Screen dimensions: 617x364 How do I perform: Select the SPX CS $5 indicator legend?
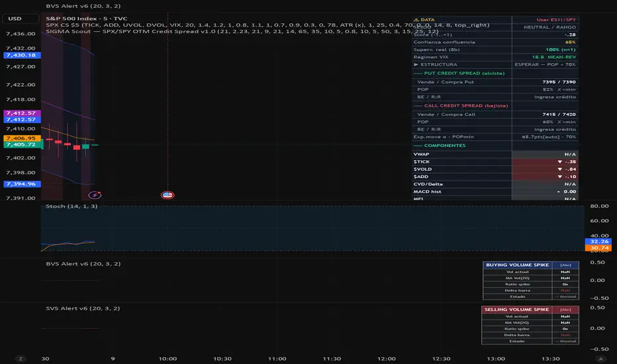tap(267, 24)
